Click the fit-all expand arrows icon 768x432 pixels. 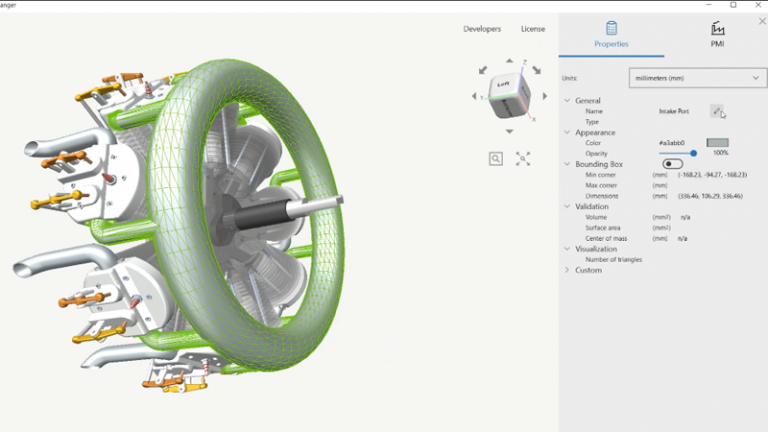(x=523, y=158)
